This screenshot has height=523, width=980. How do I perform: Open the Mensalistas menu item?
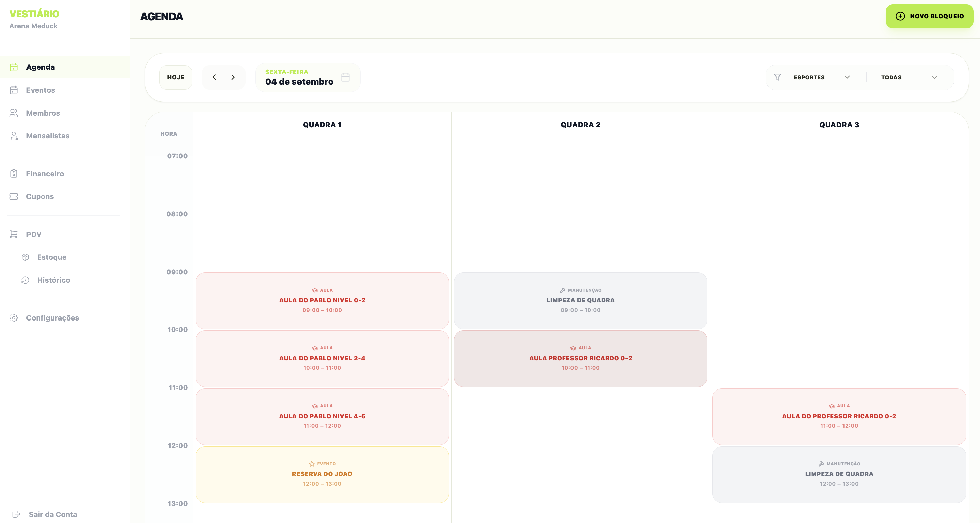pos(65,136)
